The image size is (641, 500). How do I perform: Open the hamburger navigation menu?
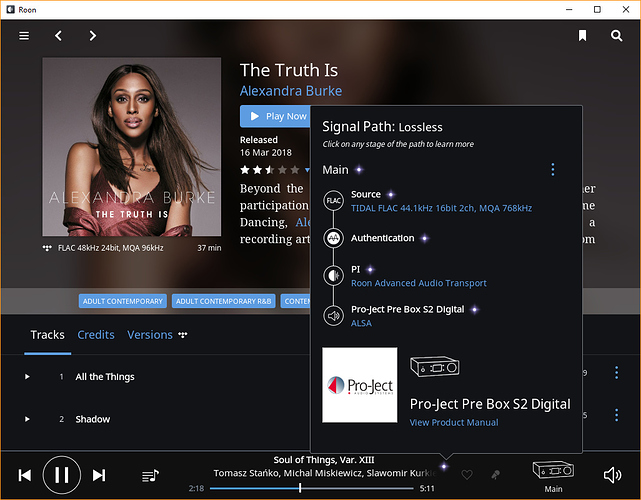point(24,36)
